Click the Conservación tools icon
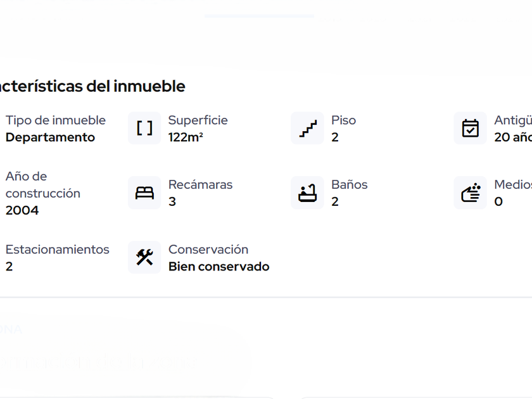 144,258
